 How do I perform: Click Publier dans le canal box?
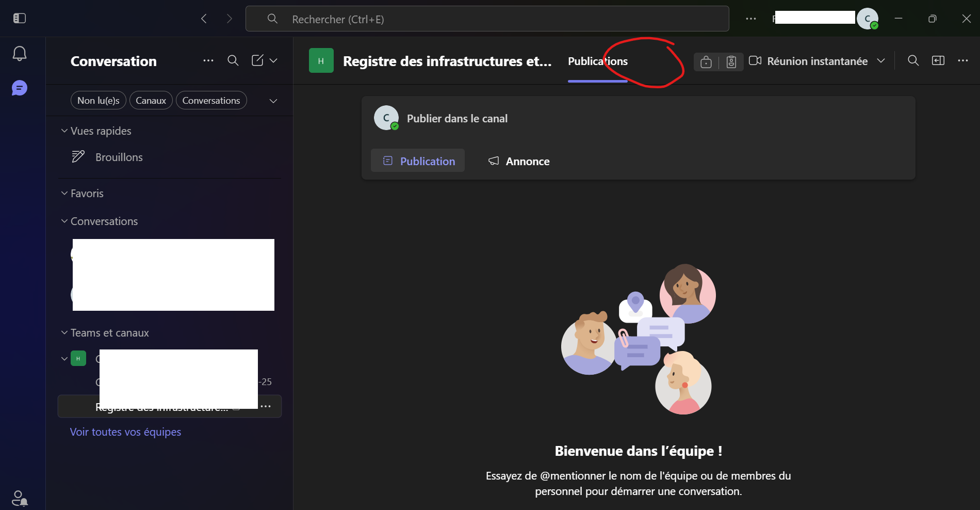click(638, 119)
